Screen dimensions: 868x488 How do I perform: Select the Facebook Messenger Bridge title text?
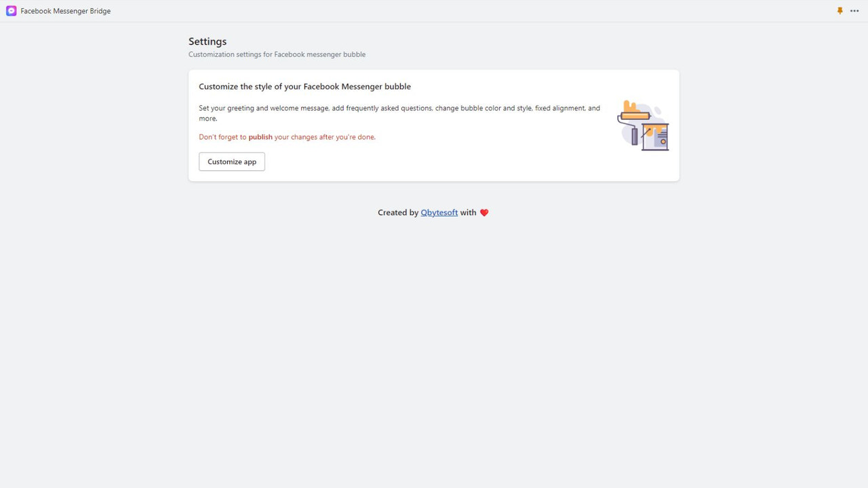65,11
